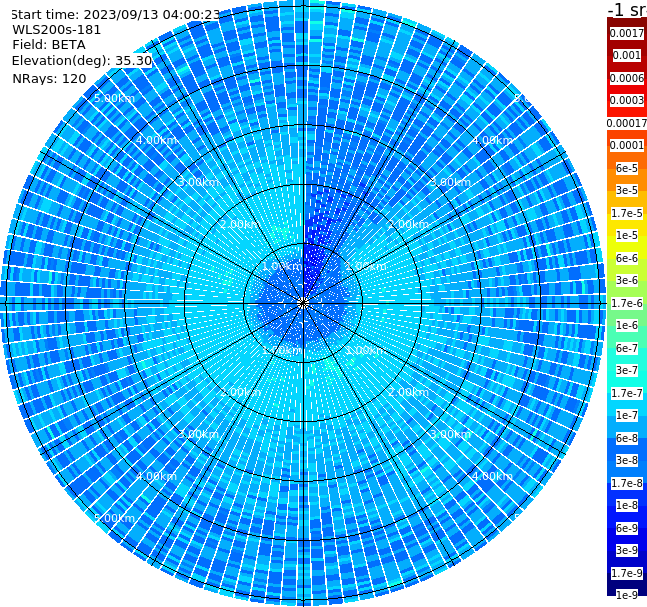Select the '1e-7' color scale label
The width and height of the screenshot is (647, 607).
point(627,415)
